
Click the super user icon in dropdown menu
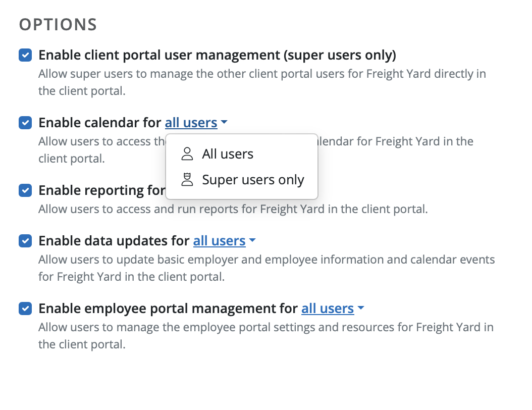(187, 180)
